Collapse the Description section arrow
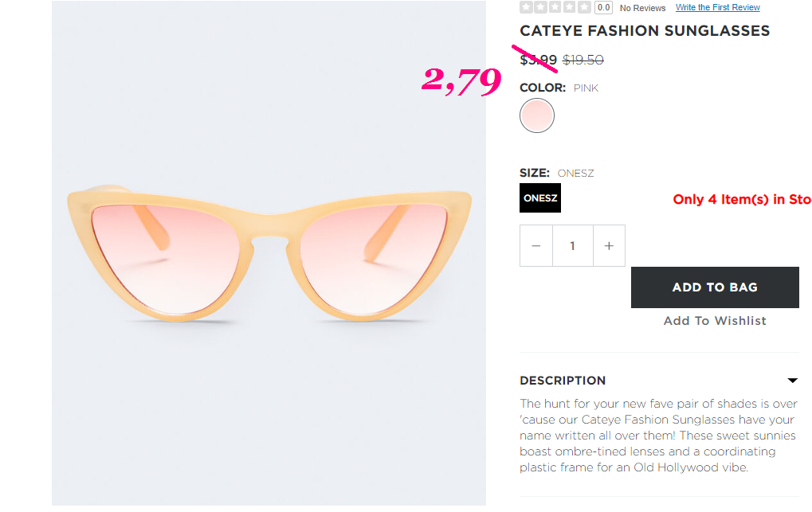 coord(792,381)
